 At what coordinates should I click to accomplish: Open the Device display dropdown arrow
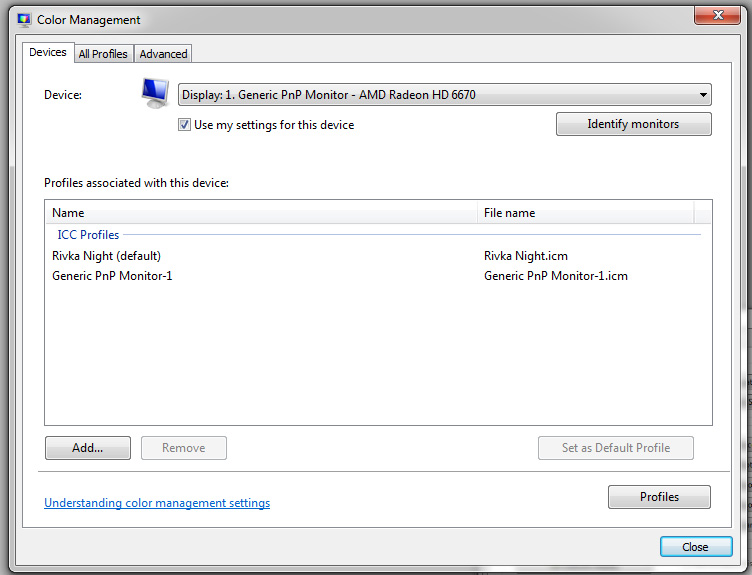pyautogui.click(x=703, y=94)
